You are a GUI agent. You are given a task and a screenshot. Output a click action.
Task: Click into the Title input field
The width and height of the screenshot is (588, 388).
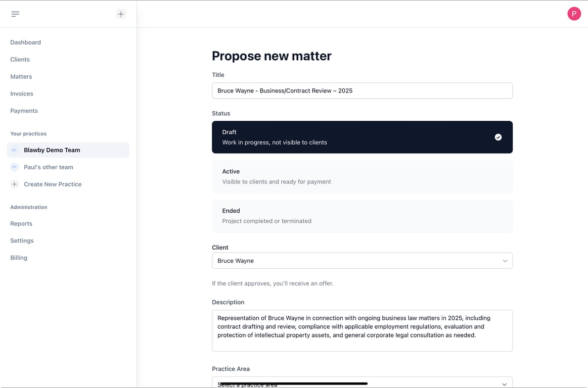362,91
